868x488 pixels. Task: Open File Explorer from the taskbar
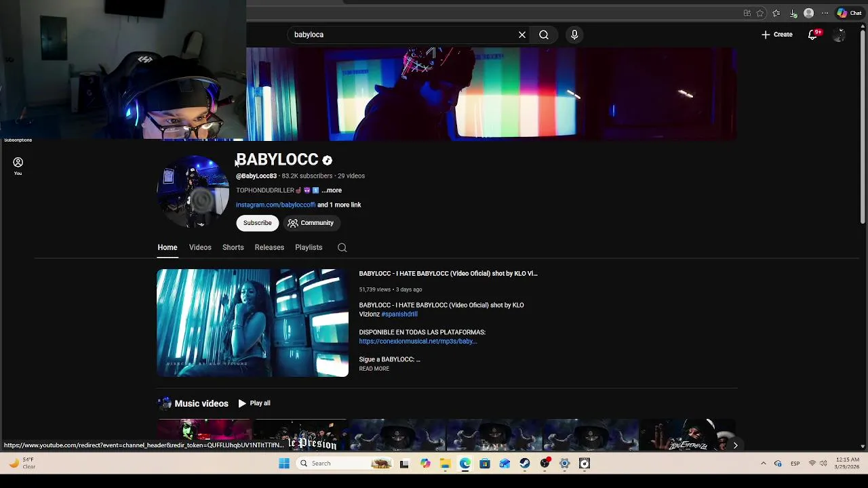pyautogui.click(x=445, y=464)
